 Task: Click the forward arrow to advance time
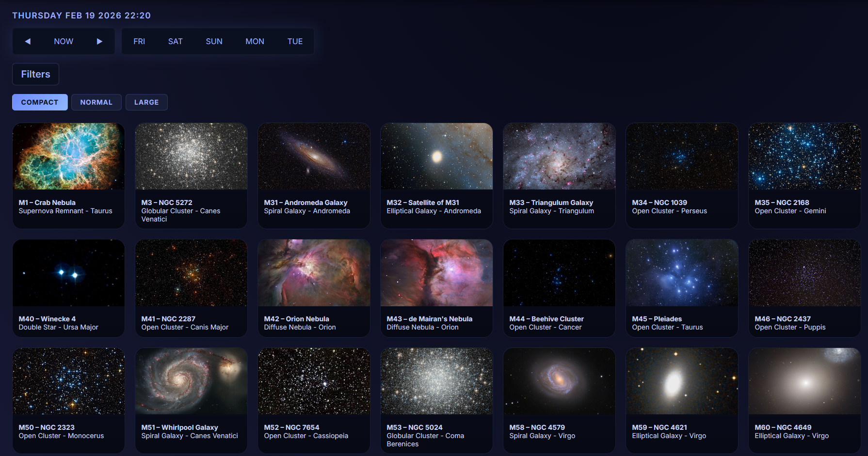(x=99, y=41)
